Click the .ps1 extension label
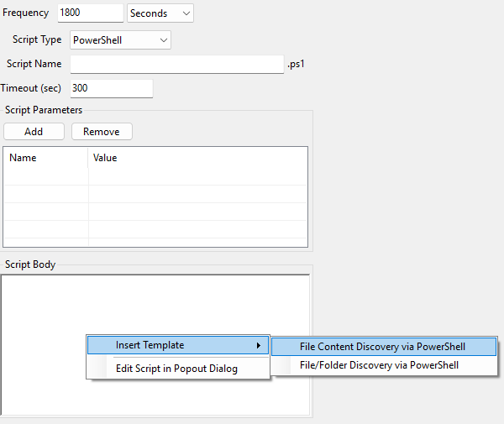 pos(297,65)
